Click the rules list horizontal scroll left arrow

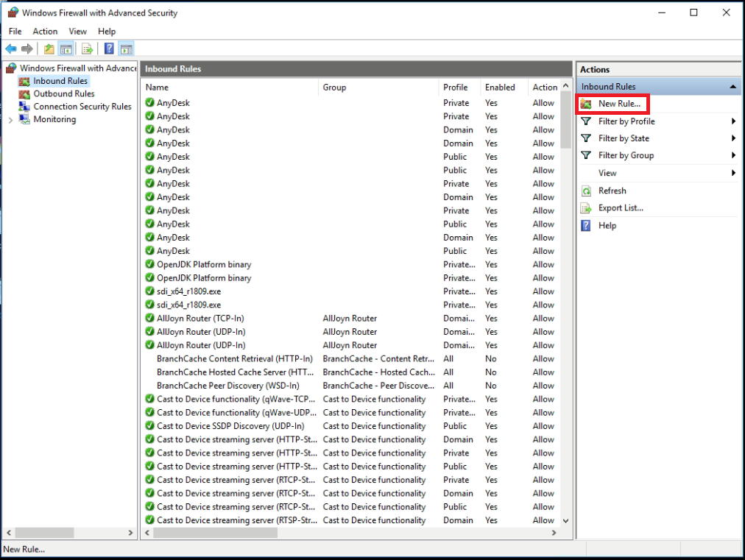[147, 533]
